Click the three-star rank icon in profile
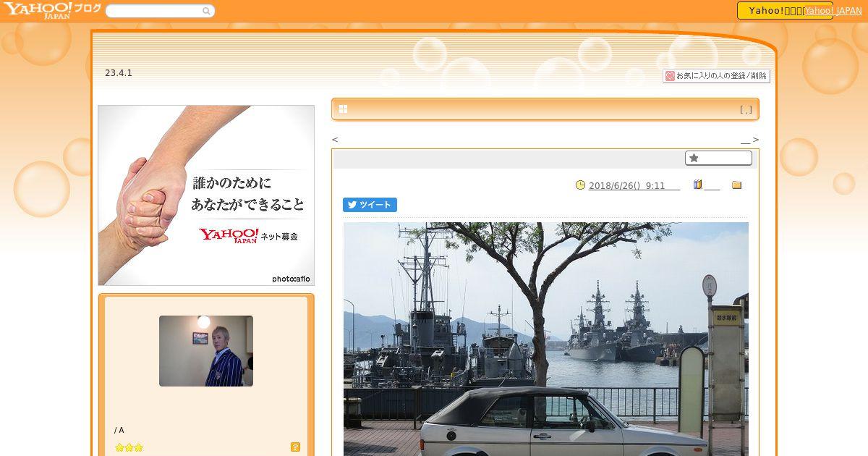Screen dimensions: 868x456 pos(129,447)
